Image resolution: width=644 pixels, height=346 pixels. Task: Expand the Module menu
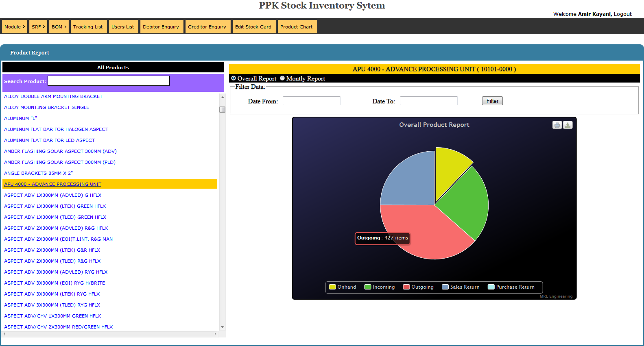click(x=14, y=27)
